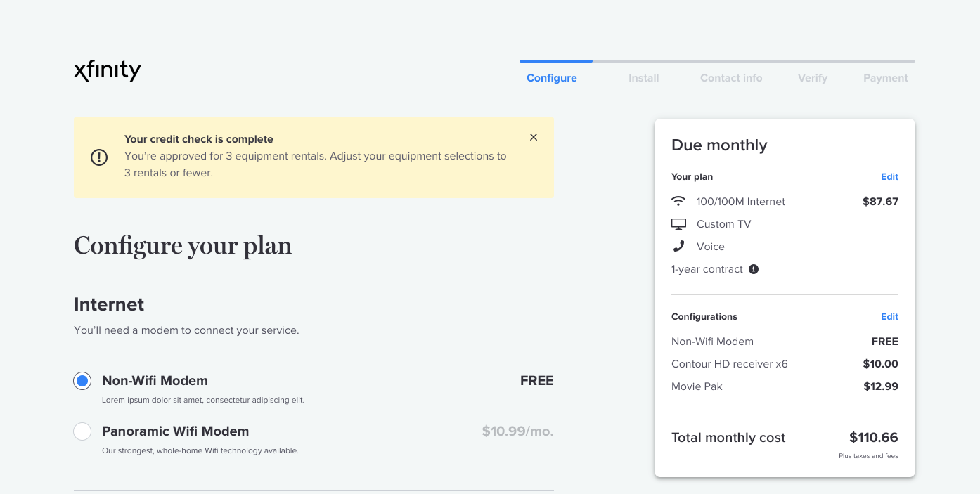Edit Your plan in summary card
Image resolution: width=980 pixels, height=494 pixels.
pos(889,177)
